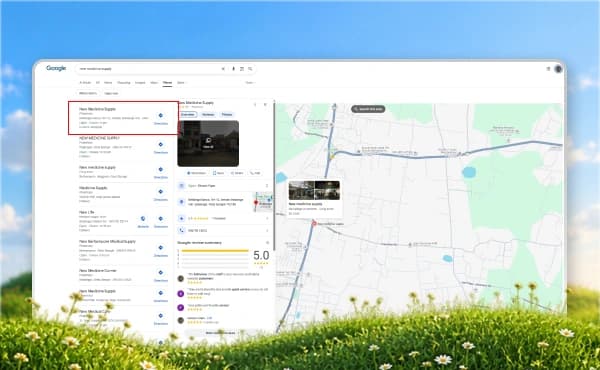This screenshot has width=600, height=370.
Task: Open the business photo thumbnail
Action: click(208, 143)
